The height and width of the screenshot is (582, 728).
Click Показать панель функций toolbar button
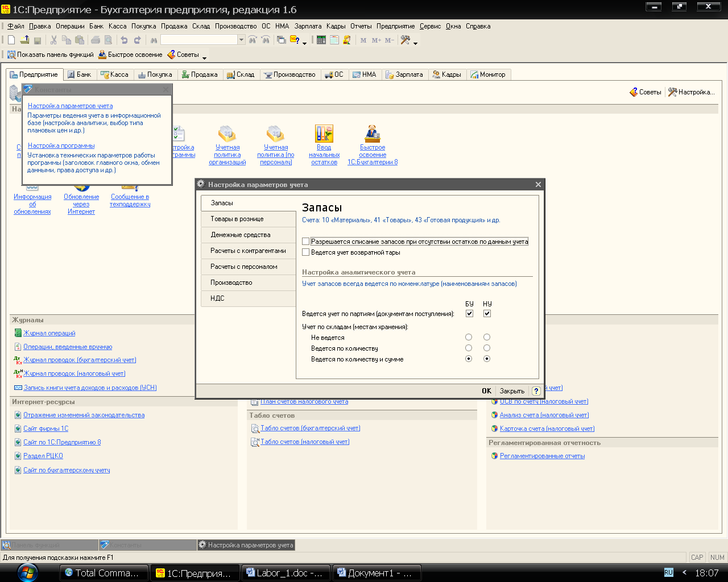pyautogui.click(x=50, y=55)
